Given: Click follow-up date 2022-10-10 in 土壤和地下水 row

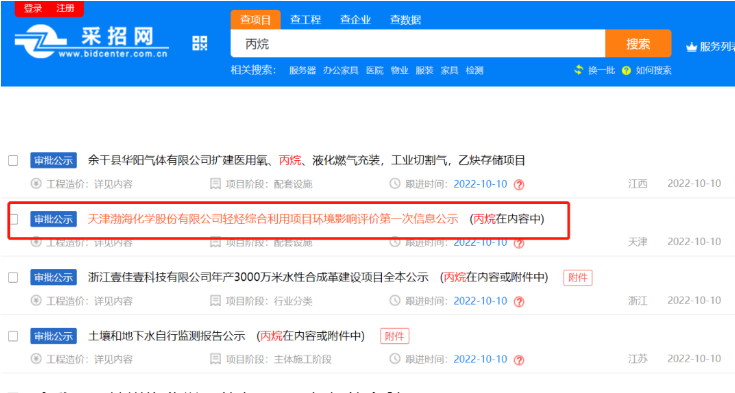Looking at the screenshot, I should pyautogui.click(x=480, y=359).
